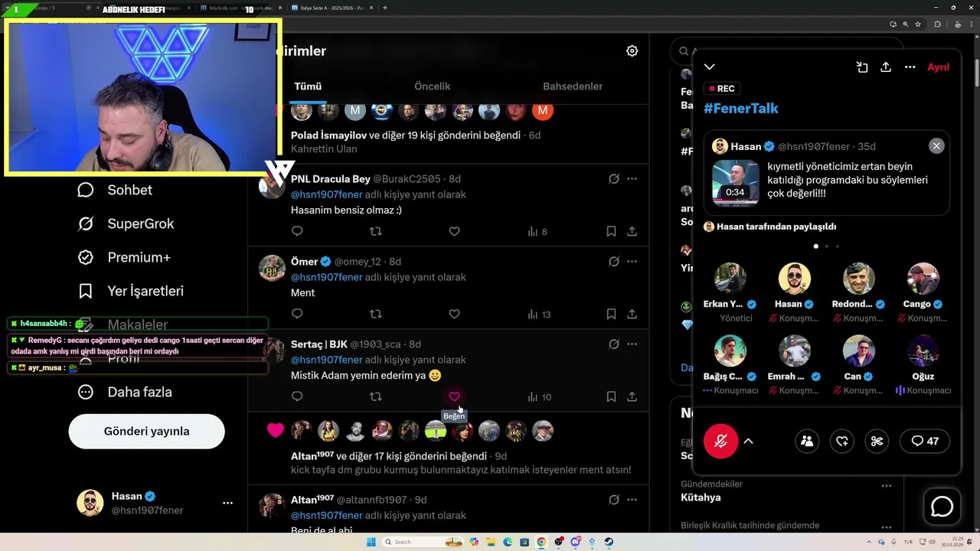Pop out the Space to a dock
The width and height of the screenshot is (980, 551).
862,67
